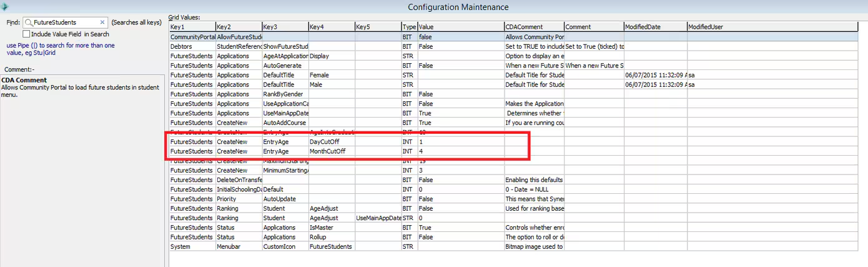Screen dimensions: 868x267
Task: Click the Type column header
Action: click(x=410, y=27)
